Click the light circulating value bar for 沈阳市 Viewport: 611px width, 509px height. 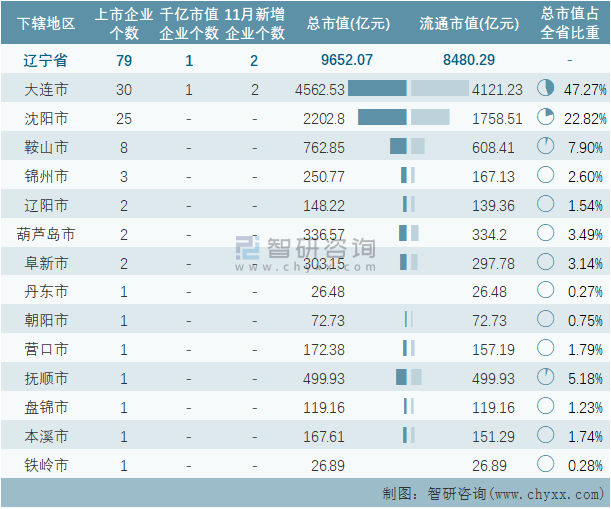point(430,118)
